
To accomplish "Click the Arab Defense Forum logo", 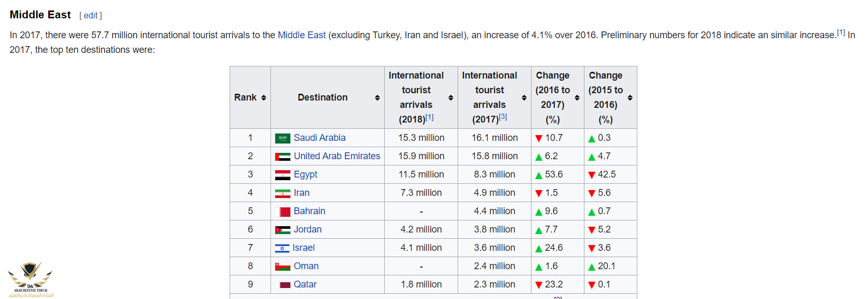I will pos(30,279).
